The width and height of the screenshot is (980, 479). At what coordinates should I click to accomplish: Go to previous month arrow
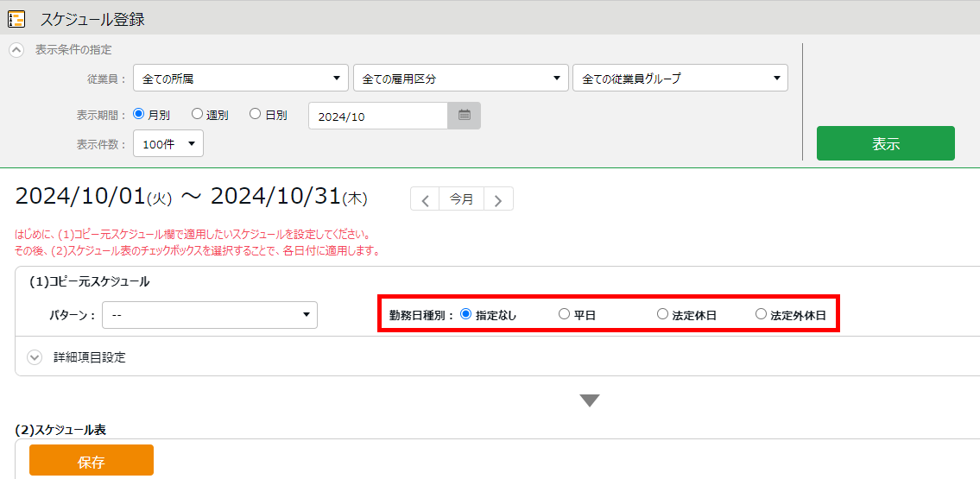425,199
